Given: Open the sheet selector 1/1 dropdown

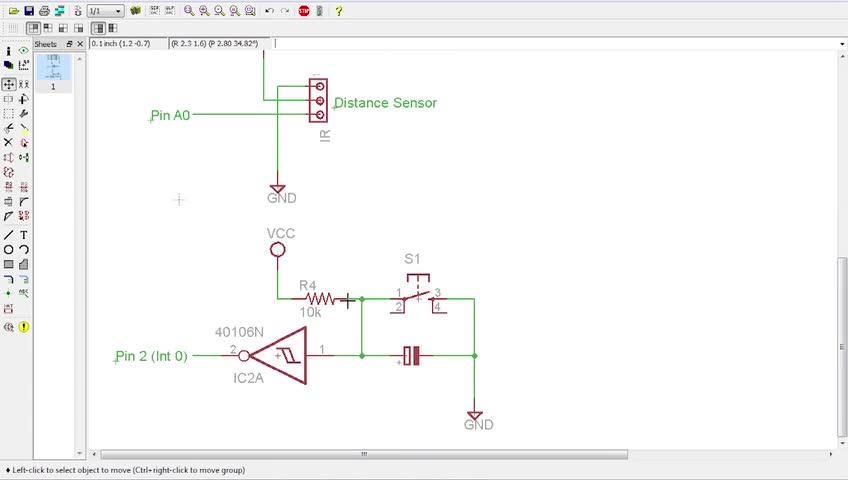Looking at the screenshot, I should coord(105,11).
